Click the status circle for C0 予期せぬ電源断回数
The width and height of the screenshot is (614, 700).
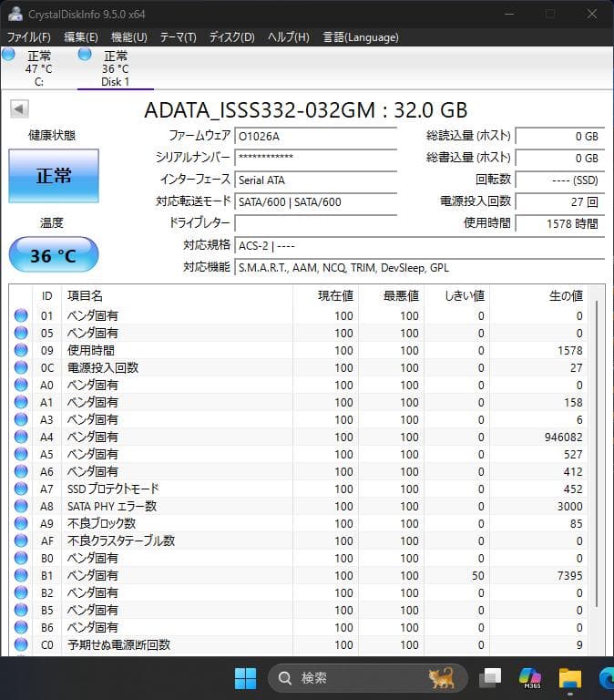point(21,644)
